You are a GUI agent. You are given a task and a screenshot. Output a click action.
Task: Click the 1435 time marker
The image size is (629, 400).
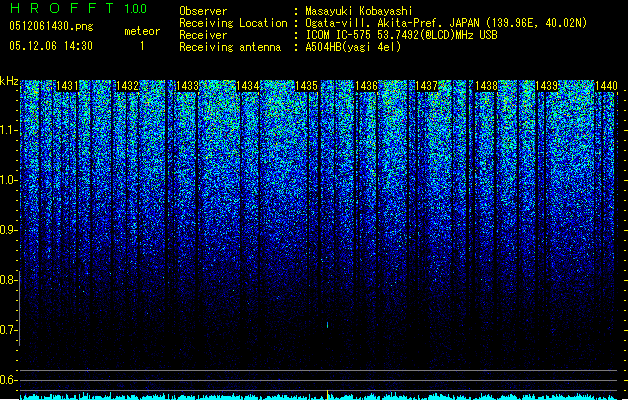click(306, 86)
